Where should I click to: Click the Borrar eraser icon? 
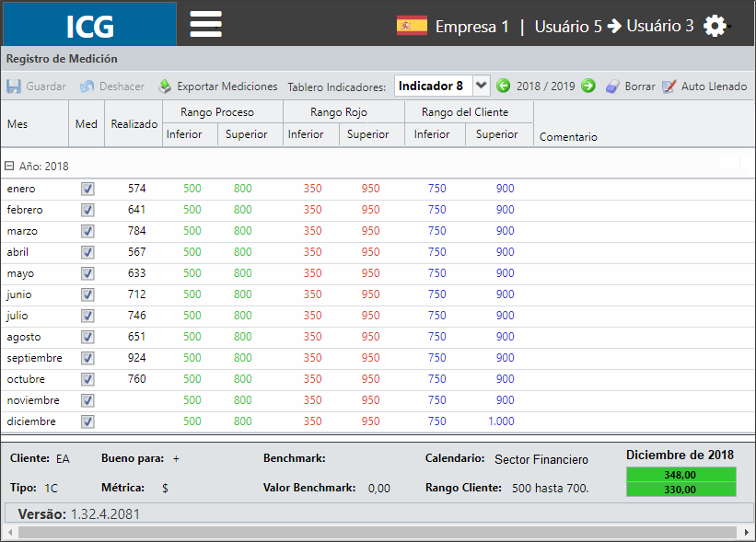point(612,86)
